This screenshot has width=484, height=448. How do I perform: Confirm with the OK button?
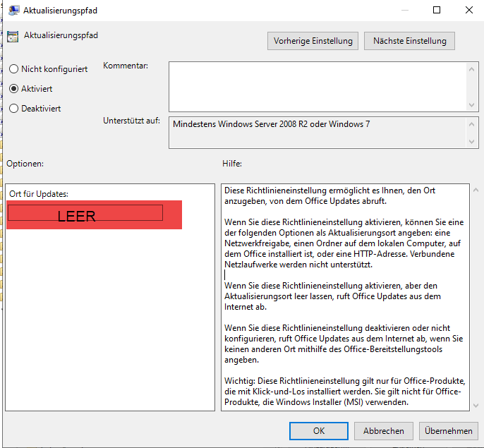point(319,430)
